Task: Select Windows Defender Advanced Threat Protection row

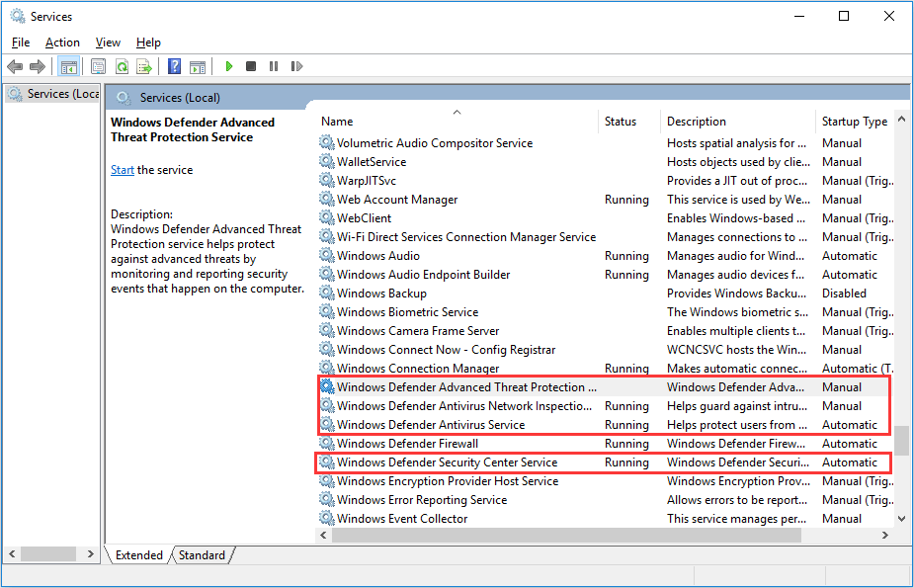Action: point(605,387)
